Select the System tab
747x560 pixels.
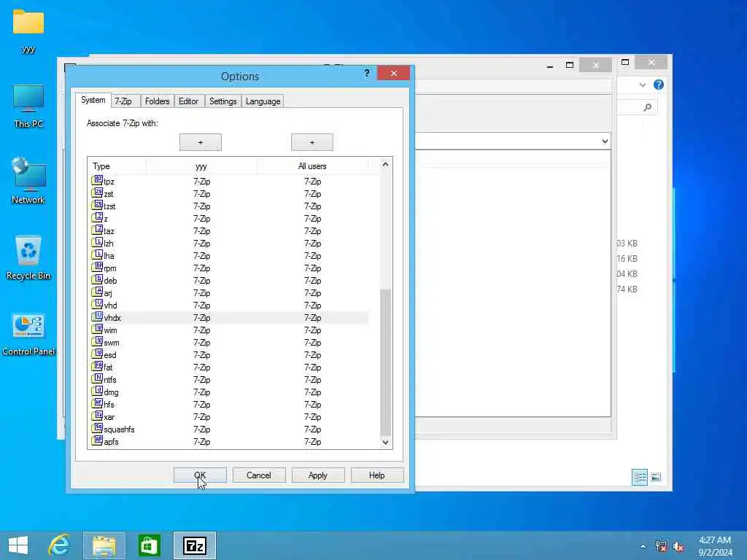93,100
